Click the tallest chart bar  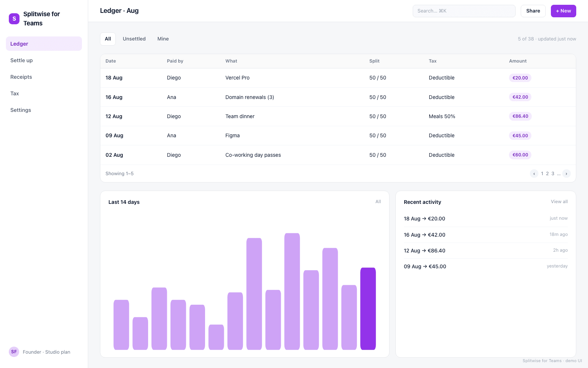click(292, 291)
